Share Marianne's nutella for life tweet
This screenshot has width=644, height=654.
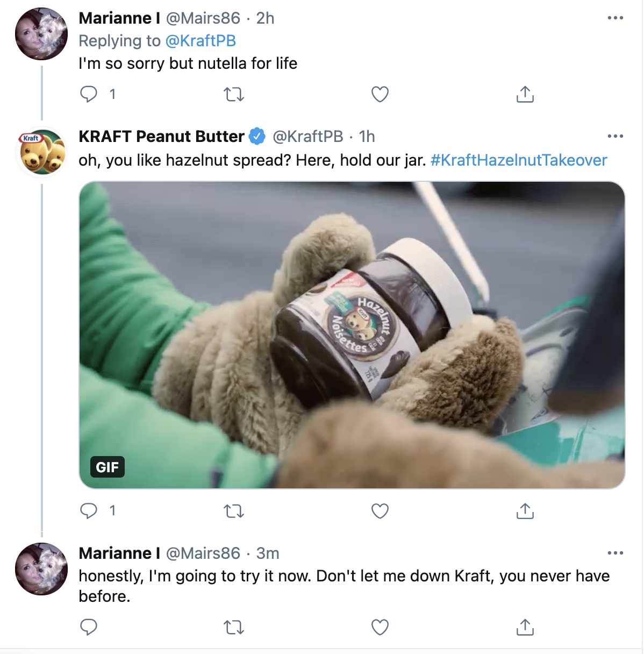click(525, 95)
